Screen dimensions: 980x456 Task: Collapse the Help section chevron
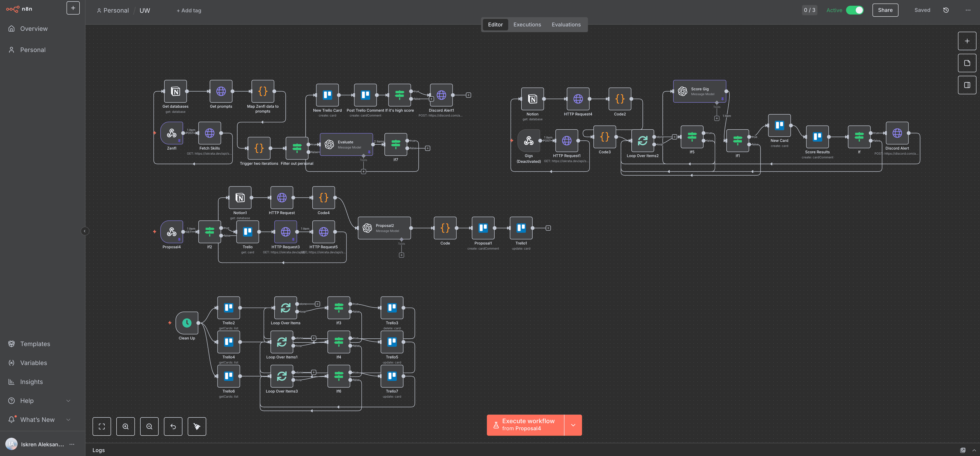tap(68, 400)
